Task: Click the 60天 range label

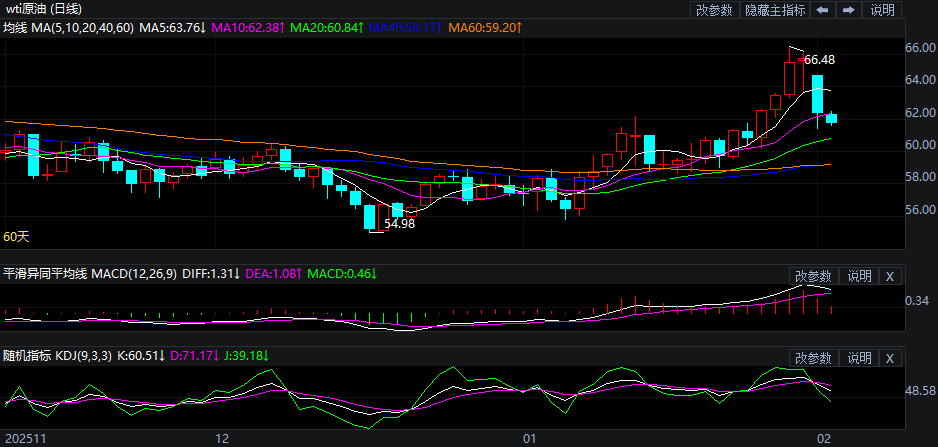Action: point(16,237)
